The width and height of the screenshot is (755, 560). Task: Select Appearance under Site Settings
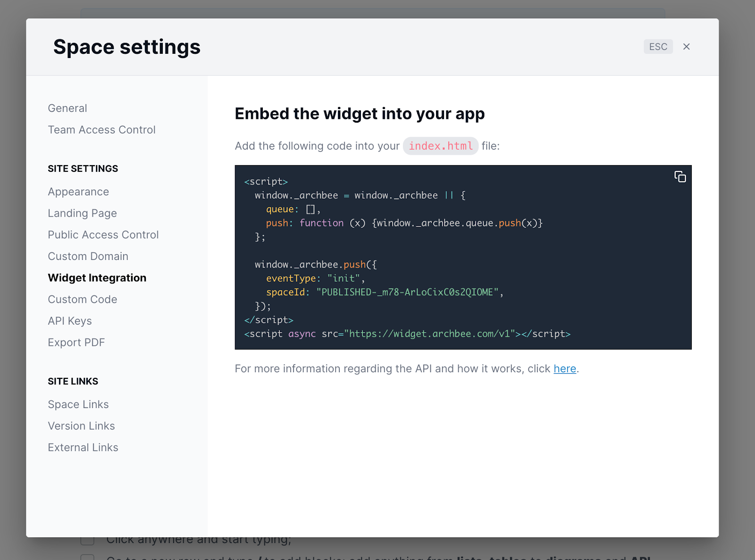[78, 192]
